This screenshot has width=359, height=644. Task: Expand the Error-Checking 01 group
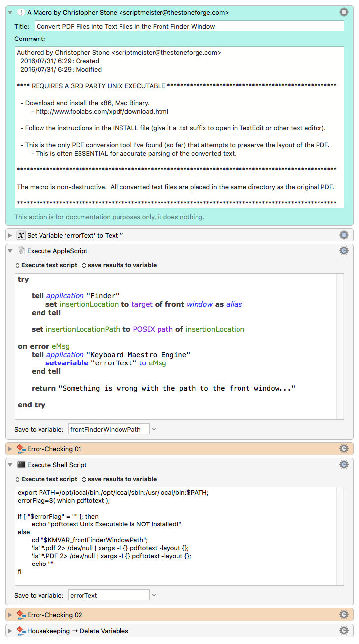[10, 449]
